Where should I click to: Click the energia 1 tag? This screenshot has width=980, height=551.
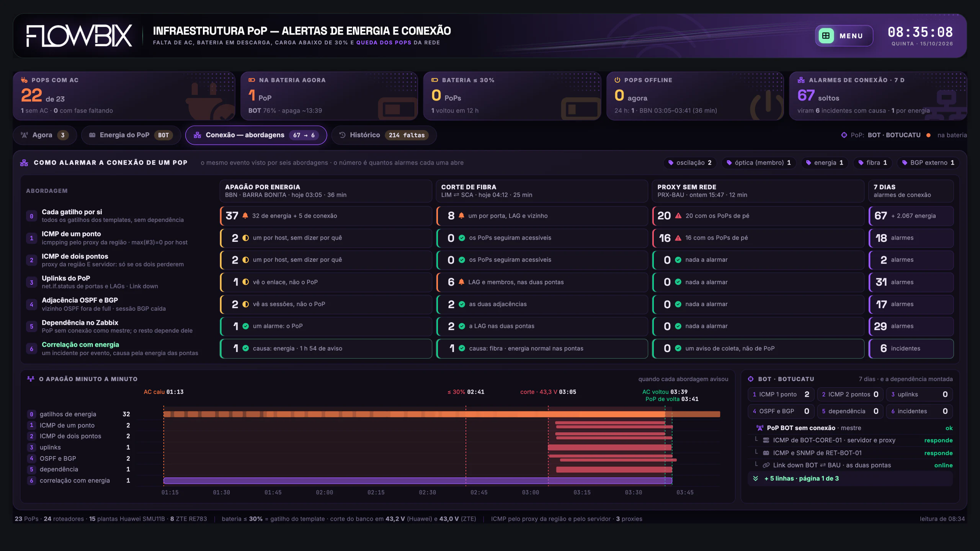pyautogui.click(x=825, y=163)
